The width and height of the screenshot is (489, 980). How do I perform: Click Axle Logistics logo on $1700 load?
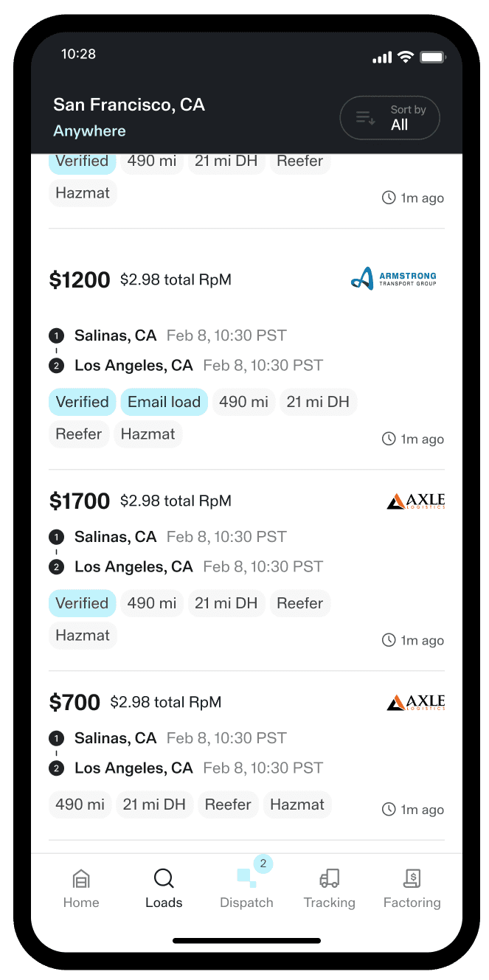[416, 501]
